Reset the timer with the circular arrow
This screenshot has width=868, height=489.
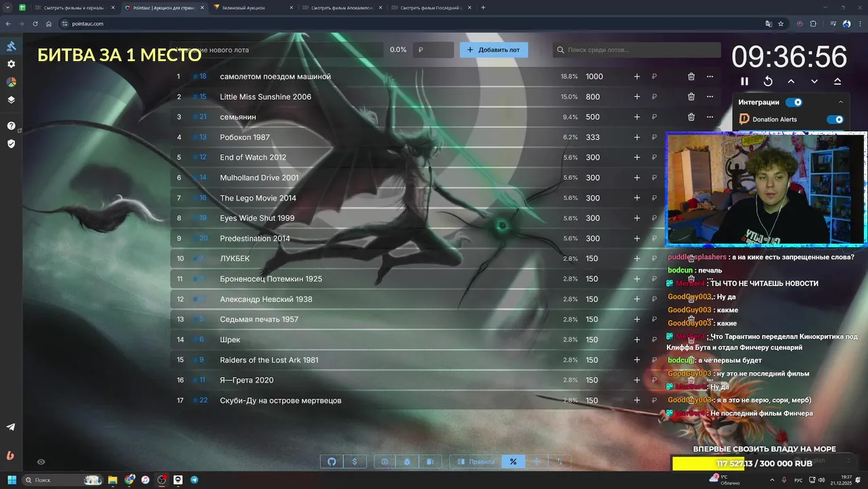tap(767, 81)
